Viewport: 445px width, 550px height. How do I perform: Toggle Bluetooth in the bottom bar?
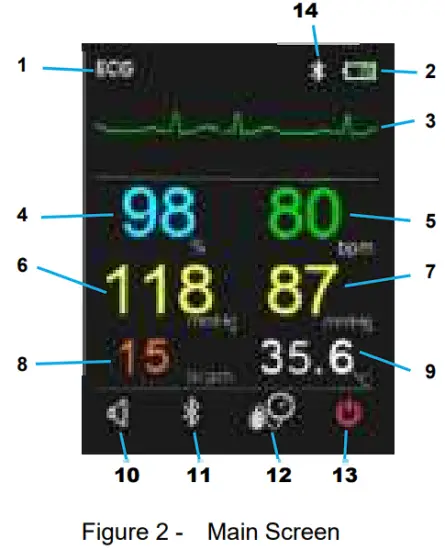(192, 412)
